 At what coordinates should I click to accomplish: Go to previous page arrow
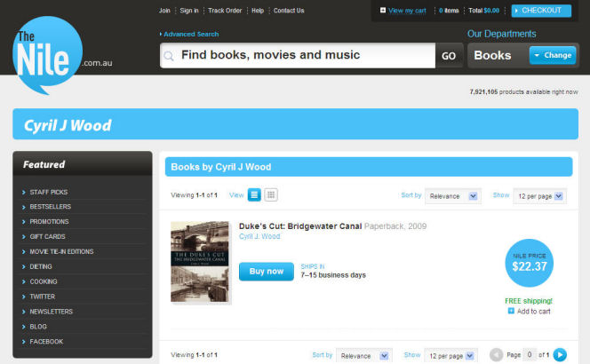[496, 355]
